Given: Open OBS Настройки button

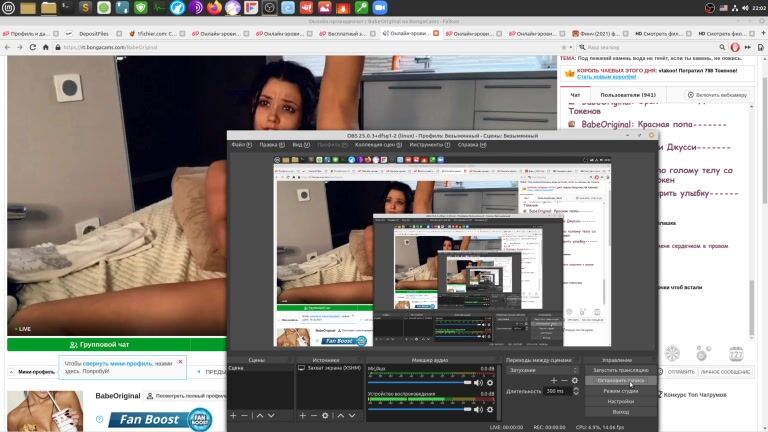Looking at the screenshot, I should click(x=621, y=401).
